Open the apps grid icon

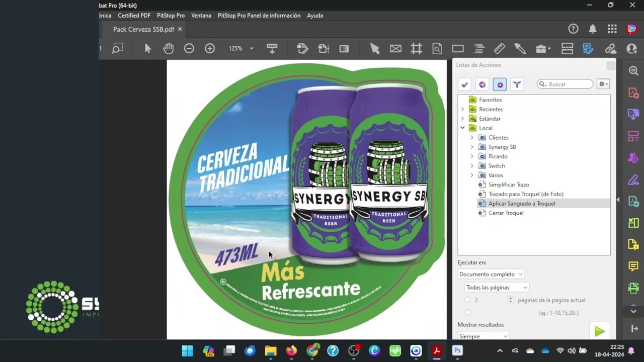[612, 29]
